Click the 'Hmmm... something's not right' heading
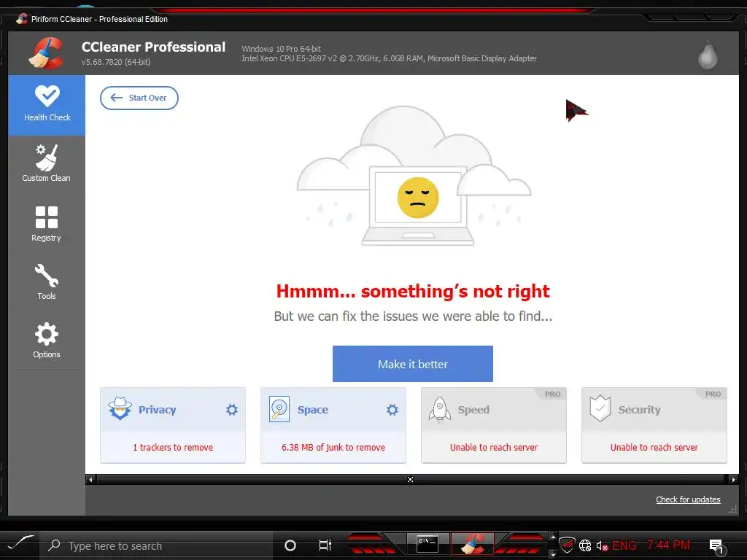The image size is (747, 560). (413, 291)
